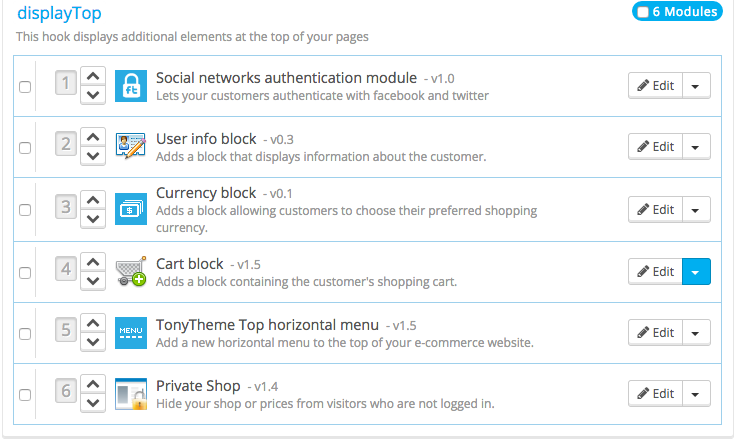This screenshot has height=442, width=749.
Task: Open the displayTop hook link
Action: point(59,13)
